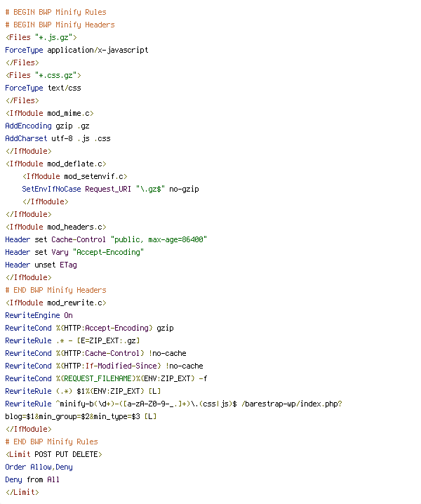Click the IfModule mod_deflate.c opening tag
This screenshot has height=504, width=421.
(x=55, y=164)
